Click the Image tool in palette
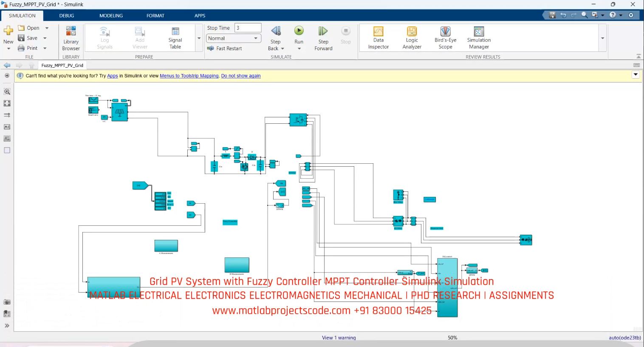The image size is (644, 347). click(7, 139)
